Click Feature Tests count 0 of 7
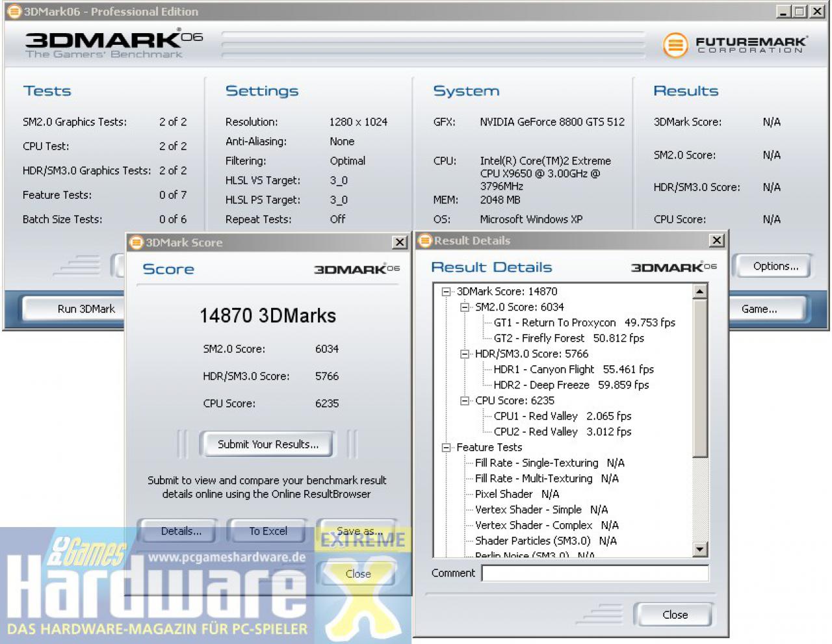 [173, 195]
